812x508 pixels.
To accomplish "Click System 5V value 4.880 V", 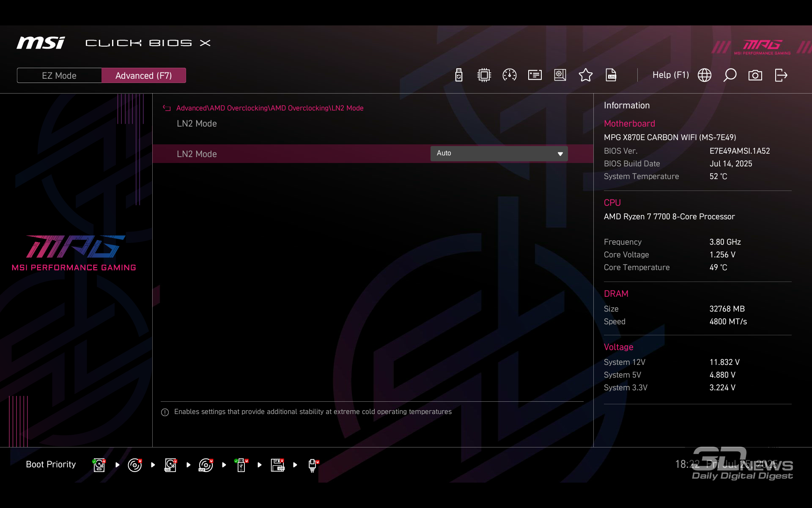I will 722,375.
